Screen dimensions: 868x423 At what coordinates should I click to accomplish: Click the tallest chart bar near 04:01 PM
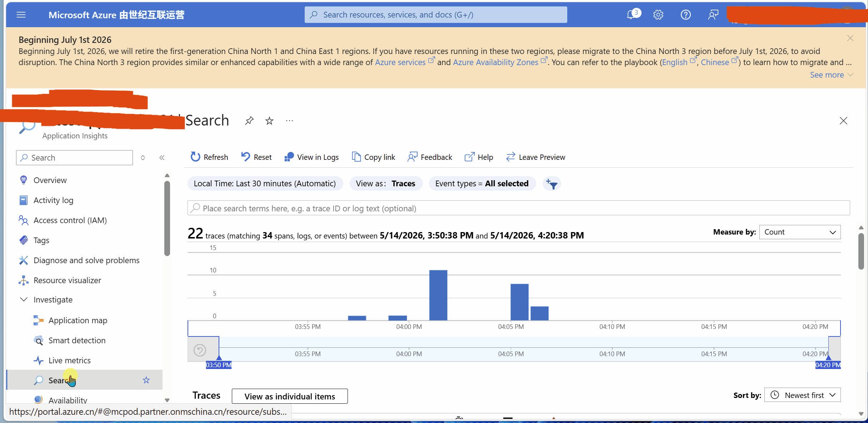click(438, 295)
